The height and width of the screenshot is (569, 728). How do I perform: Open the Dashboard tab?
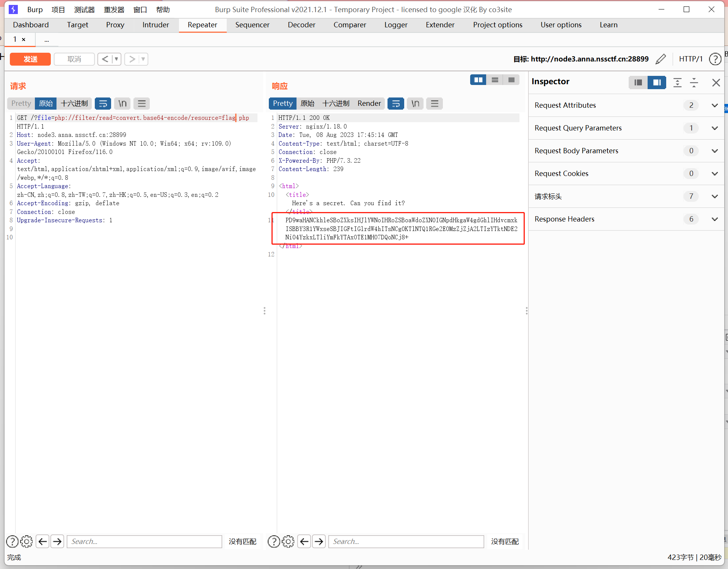coord(31,25)
